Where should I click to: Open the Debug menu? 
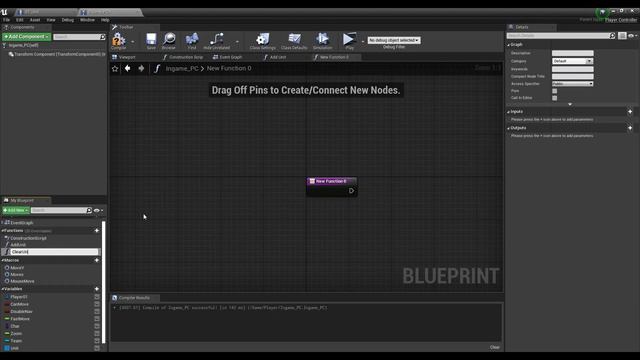(x=68, y=20)
